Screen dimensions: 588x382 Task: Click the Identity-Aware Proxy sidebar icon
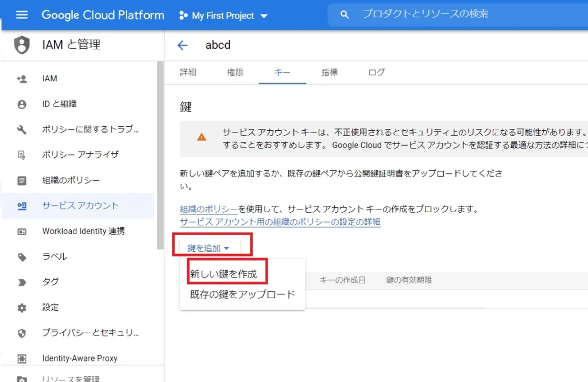tap(21, 358)
